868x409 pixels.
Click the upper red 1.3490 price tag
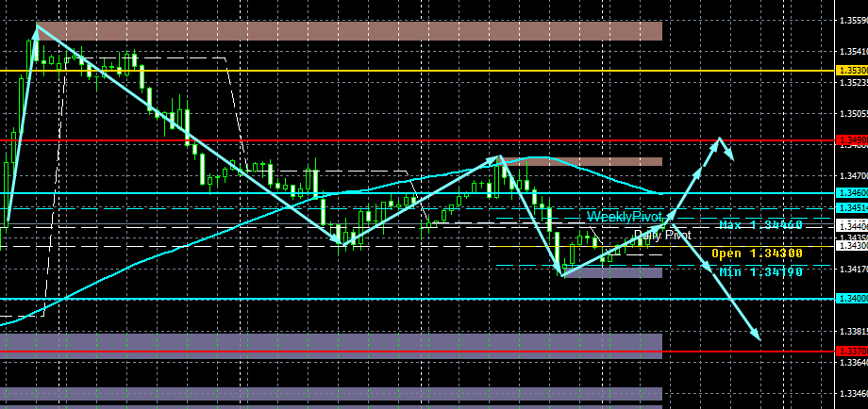[851, 140]
